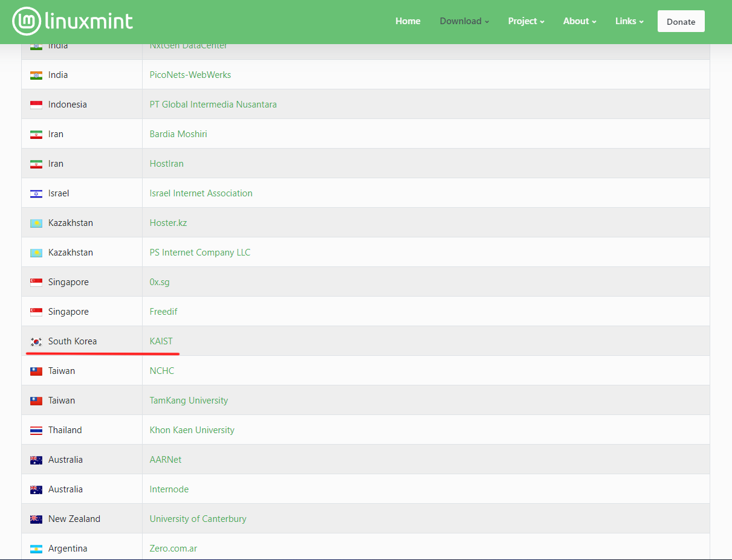Open the PicoNets-WebWerks mirror link
The height and width of the screenshot is (560, 732).
190,75
